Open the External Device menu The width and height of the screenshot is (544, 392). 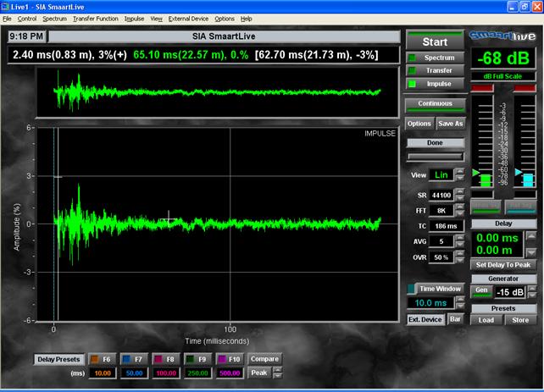tap(187, 18)
